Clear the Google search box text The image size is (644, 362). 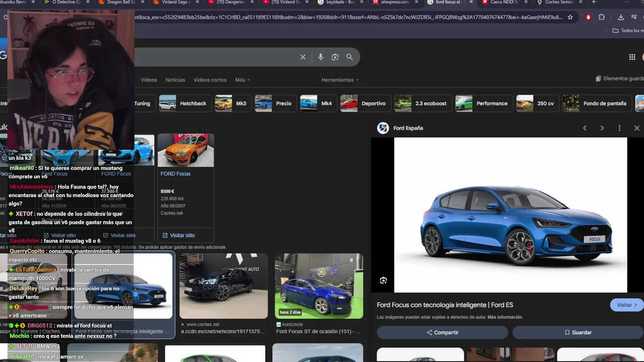coord(303,57)
